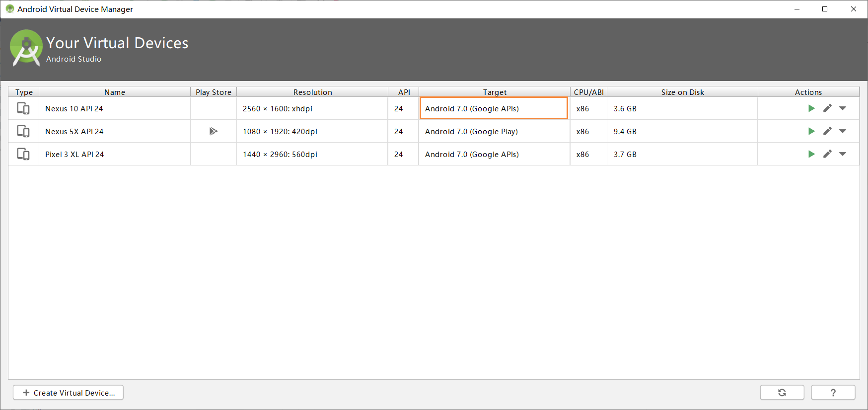Click the device type icon for Nexus 10
868x410 pixels.
pyautogui.click(x=23, y=108)
